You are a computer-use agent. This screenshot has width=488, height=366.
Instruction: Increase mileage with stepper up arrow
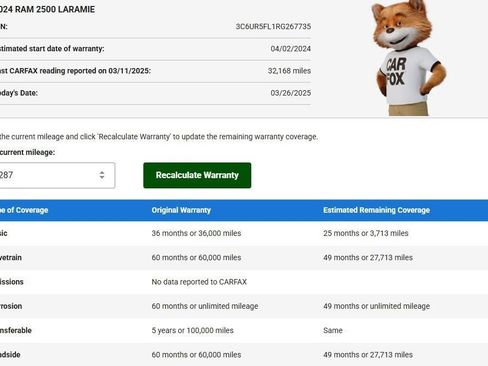click(x=102, y=172)
